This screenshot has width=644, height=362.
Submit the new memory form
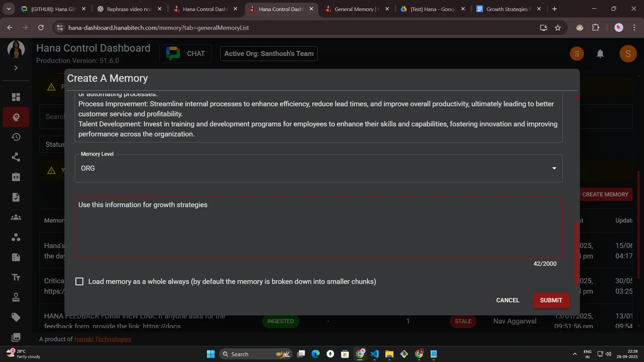click(x=551, y=300)
